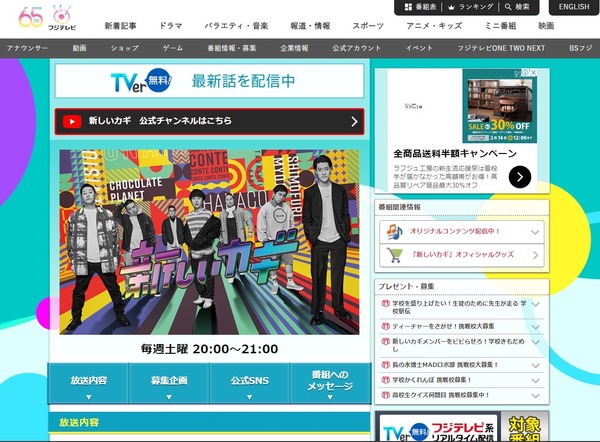Click the プレゼント・募集 heading

coord(406,286)
